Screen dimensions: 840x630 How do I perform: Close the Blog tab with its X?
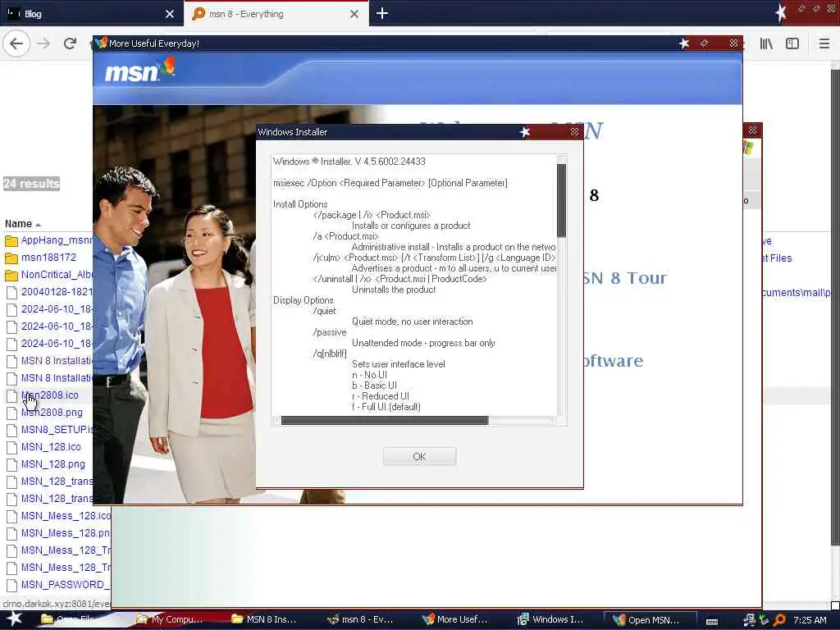(169, 14)
